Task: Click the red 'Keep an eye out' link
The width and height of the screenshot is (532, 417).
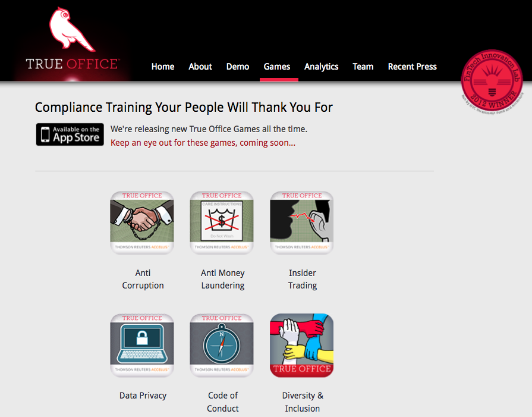Action: pyautogui.click(x=203, y=143)
